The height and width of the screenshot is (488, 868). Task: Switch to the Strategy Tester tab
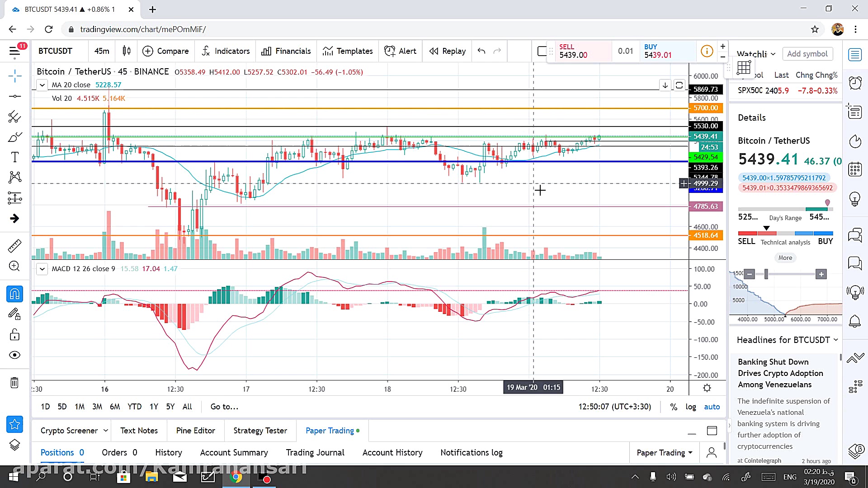260,431
